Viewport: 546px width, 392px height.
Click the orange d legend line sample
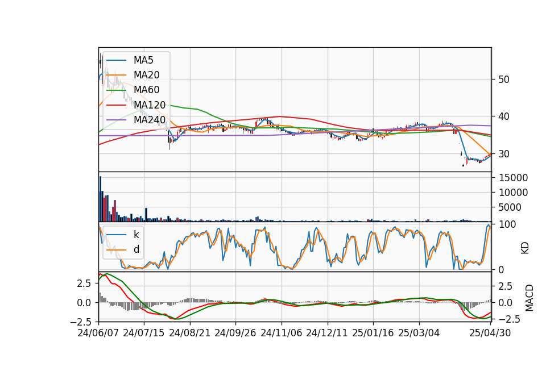(x=116, y=249)
